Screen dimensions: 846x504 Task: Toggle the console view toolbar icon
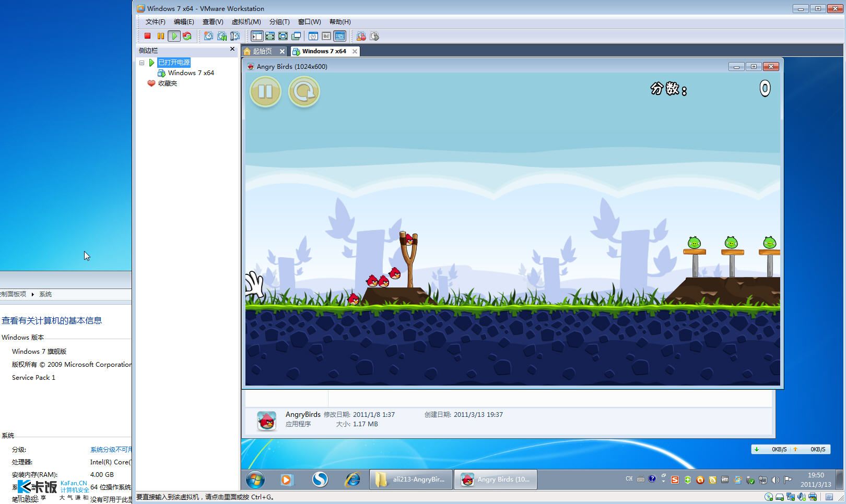(339, 36)
